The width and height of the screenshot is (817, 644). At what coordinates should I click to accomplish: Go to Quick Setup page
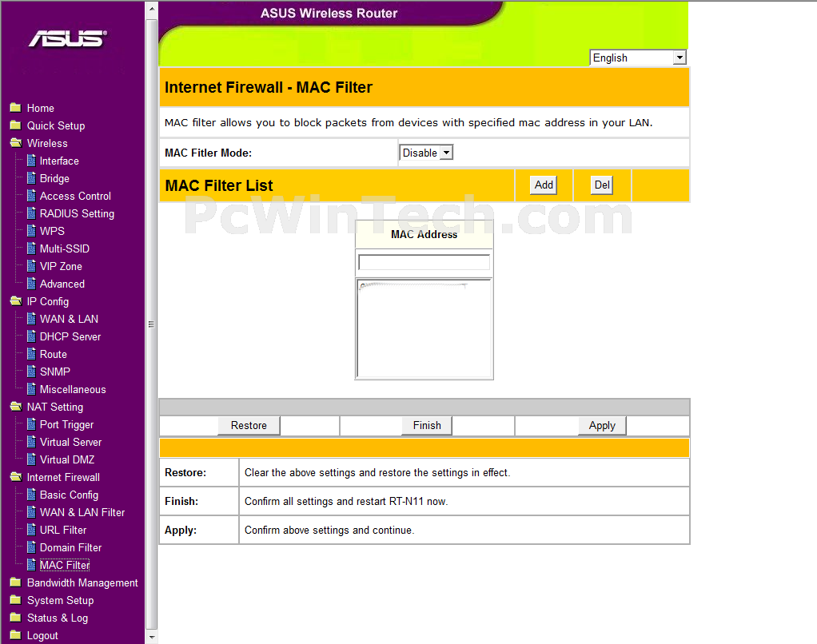pyautogui.click(x=56, y=126)
